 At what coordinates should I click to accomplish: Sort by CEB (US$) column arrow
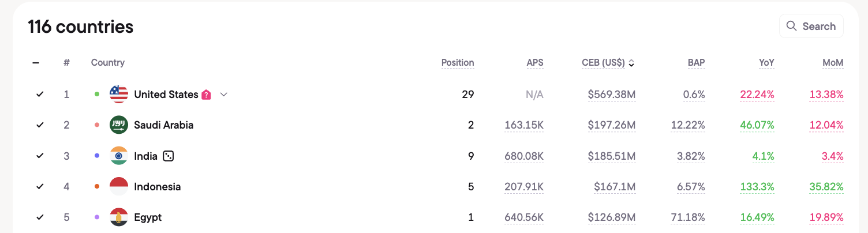(631, 63)
